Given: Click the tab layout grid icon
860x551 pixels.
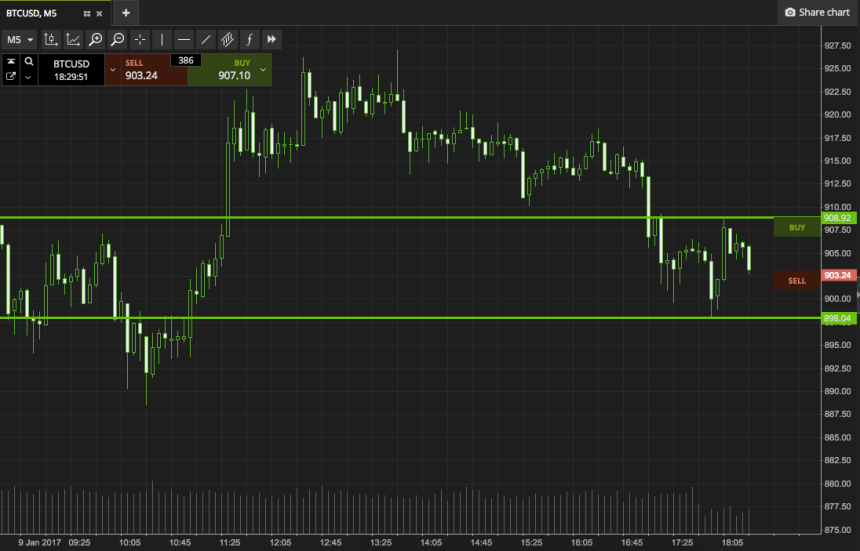Looking at the screenshot, I should click(87, 14).
